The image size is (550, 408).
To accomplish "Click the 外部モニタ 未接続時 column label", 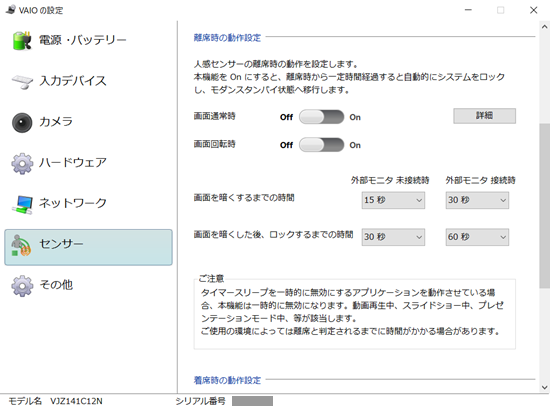I will tap(390, 180).
